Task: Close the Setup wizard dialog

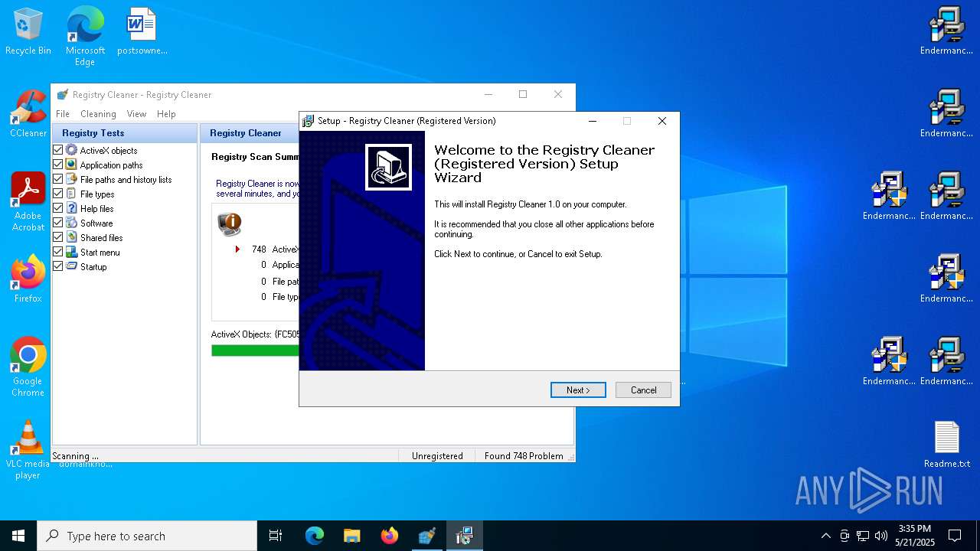Action: click(x=662, y=121)
